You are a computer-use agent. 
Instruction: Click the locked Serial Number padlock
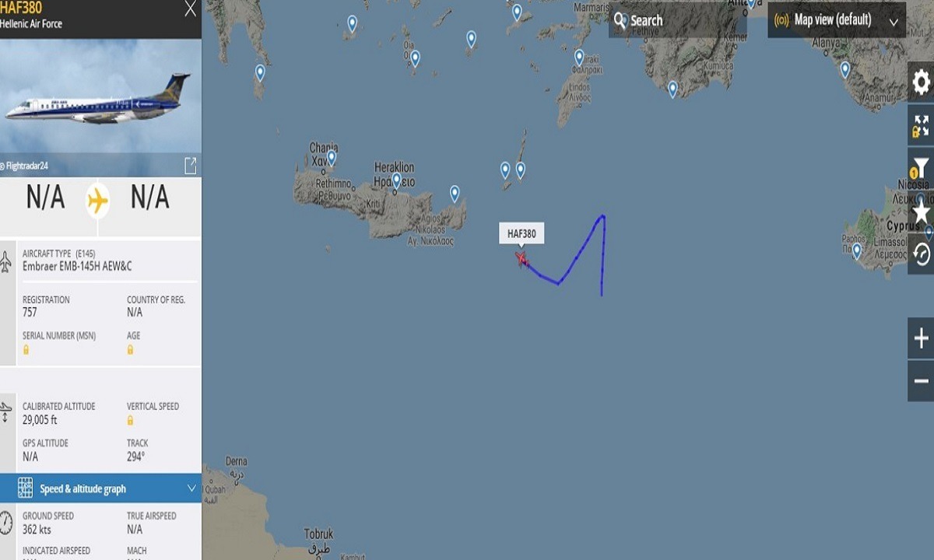[x=26, y=350]
